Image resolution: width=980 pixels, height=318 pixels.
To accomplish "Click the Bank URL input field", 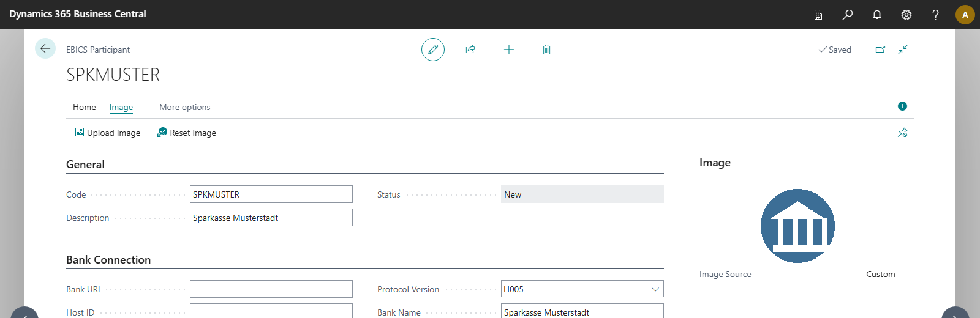I will tap(271, 289).
